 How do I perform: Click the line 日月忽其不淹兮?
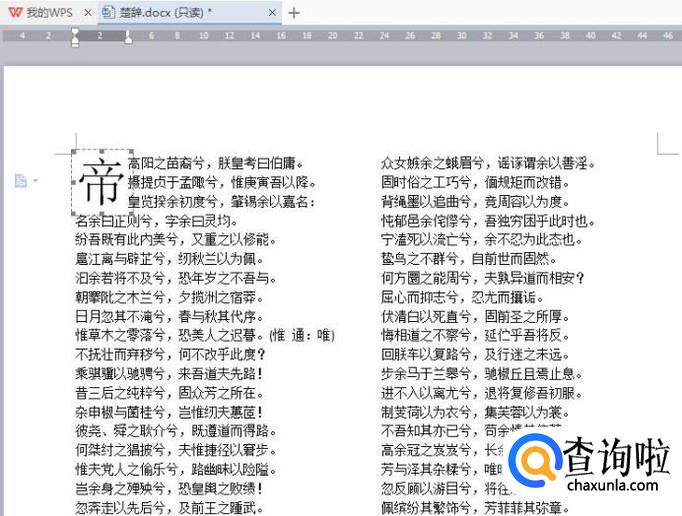point(120,316)
